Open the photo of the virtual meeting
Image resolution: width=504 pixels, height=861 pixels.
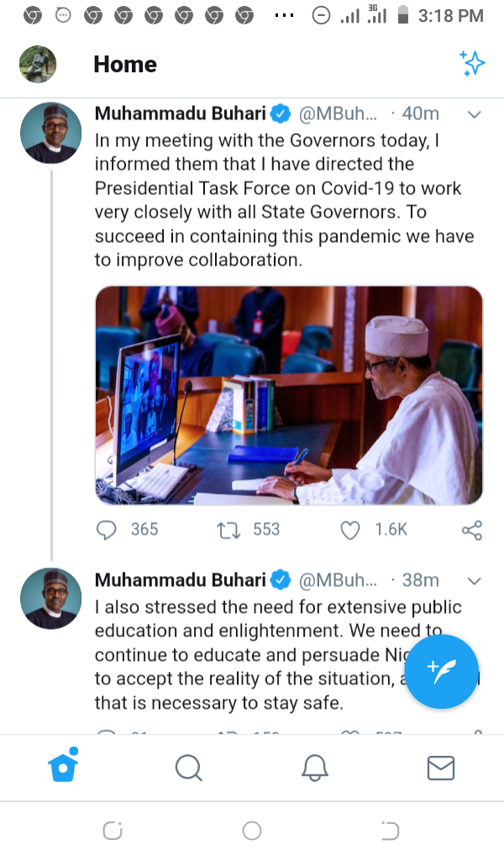[x=288, y=395]
